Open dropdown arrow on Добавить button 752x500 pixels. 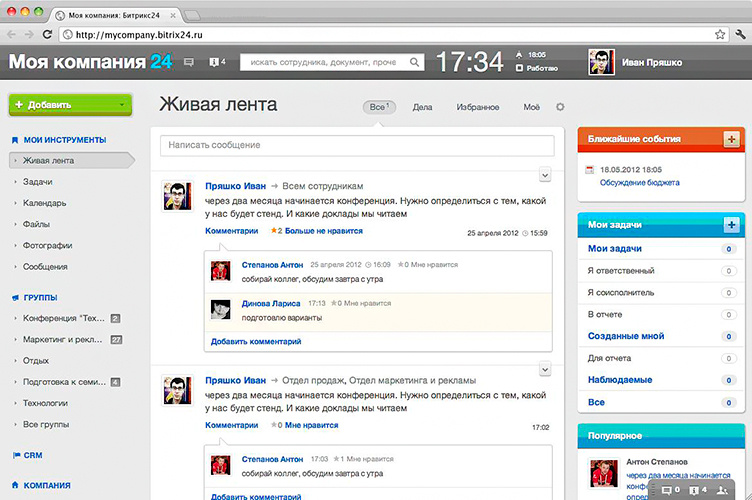click(122, 105)
